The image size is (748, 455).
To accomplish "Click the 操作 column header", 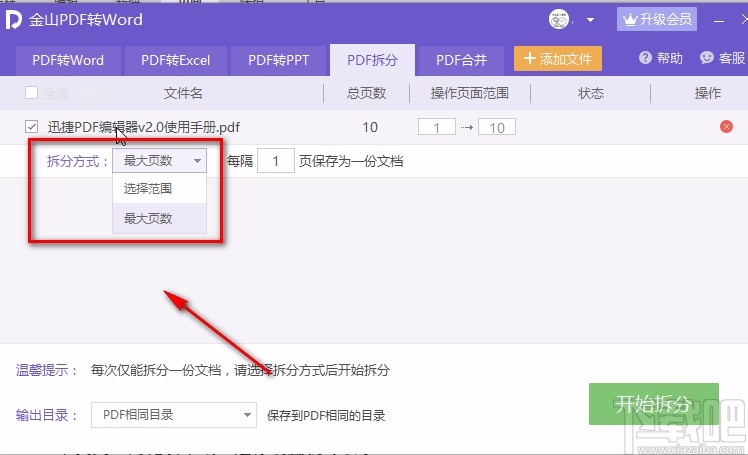I will pyautogui.click(x=707, y=93).
